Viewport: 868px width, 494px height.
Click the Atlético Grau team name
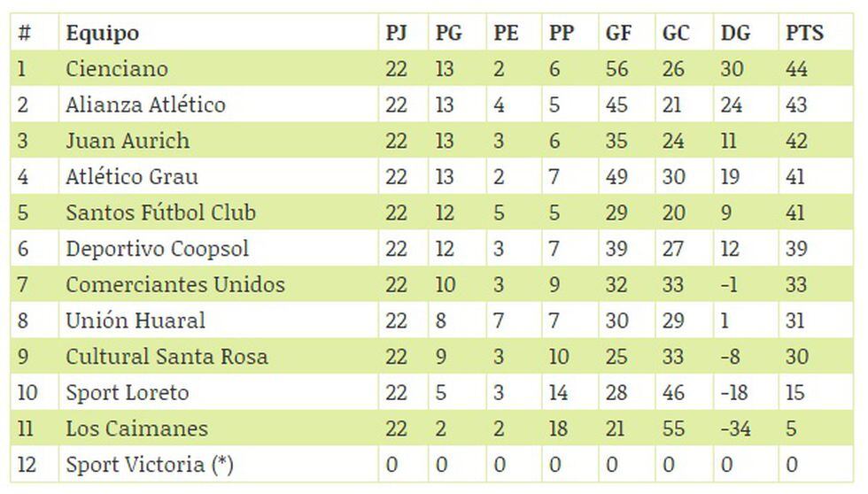tap(132, 177)
